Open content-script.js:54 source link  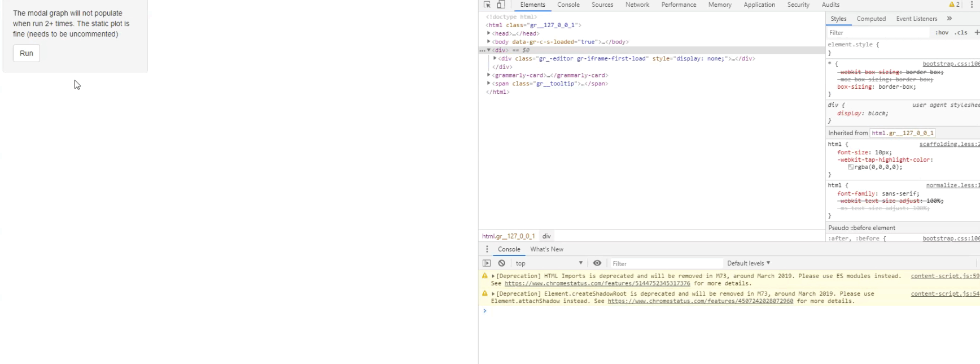pos(945,294)
